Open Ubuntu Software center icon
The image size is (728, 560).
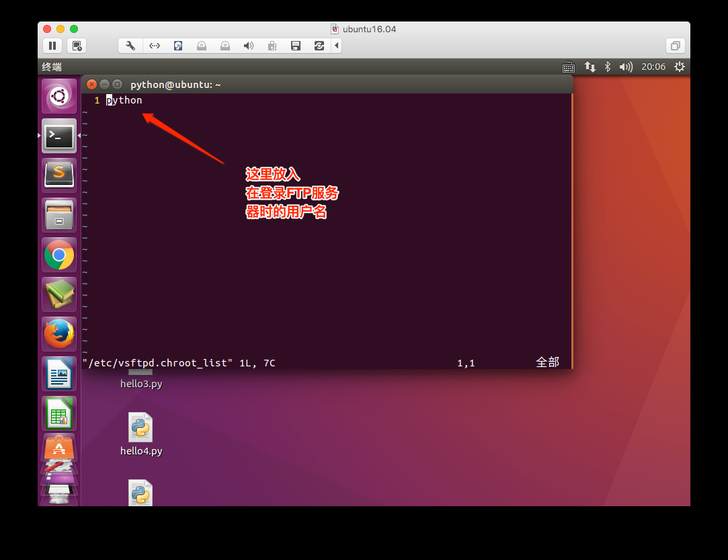click(59, 446)
